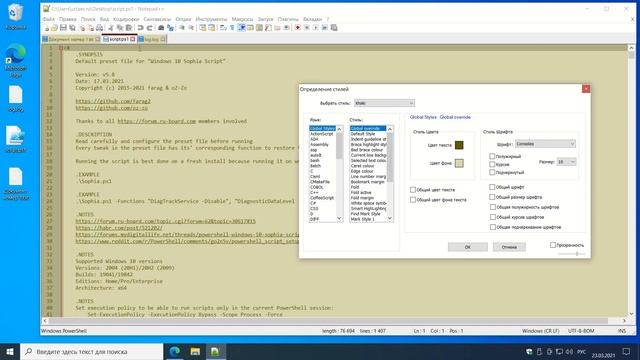
Task: Click the Open file toolbar icon
Action: [54, 28]
